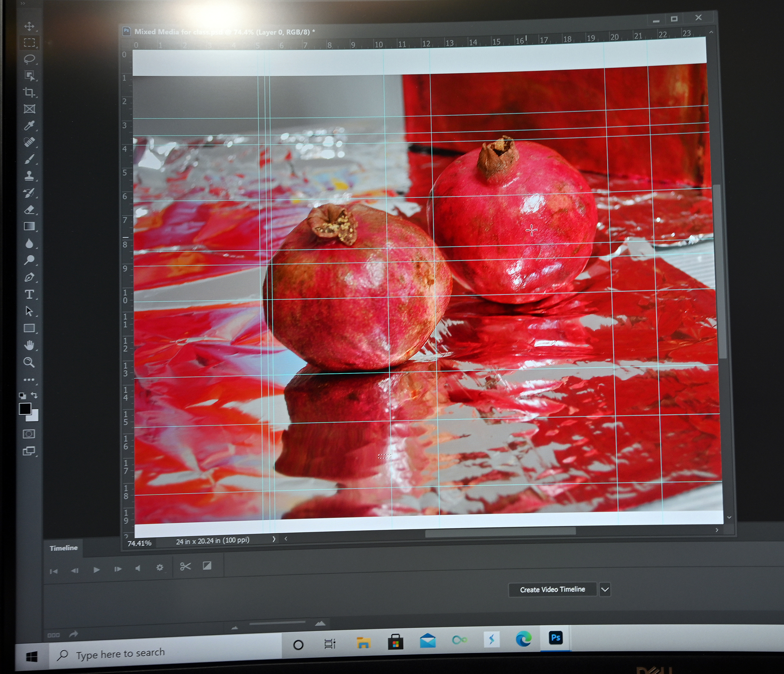Select the Object Selection tool
Screen dimensions: 784x674
29,76
